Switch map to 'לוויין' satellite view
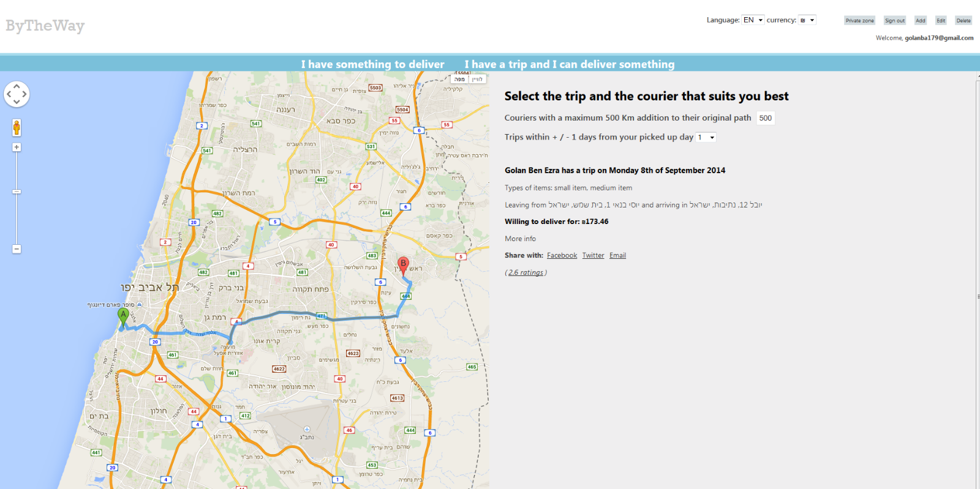 (477, 79)
